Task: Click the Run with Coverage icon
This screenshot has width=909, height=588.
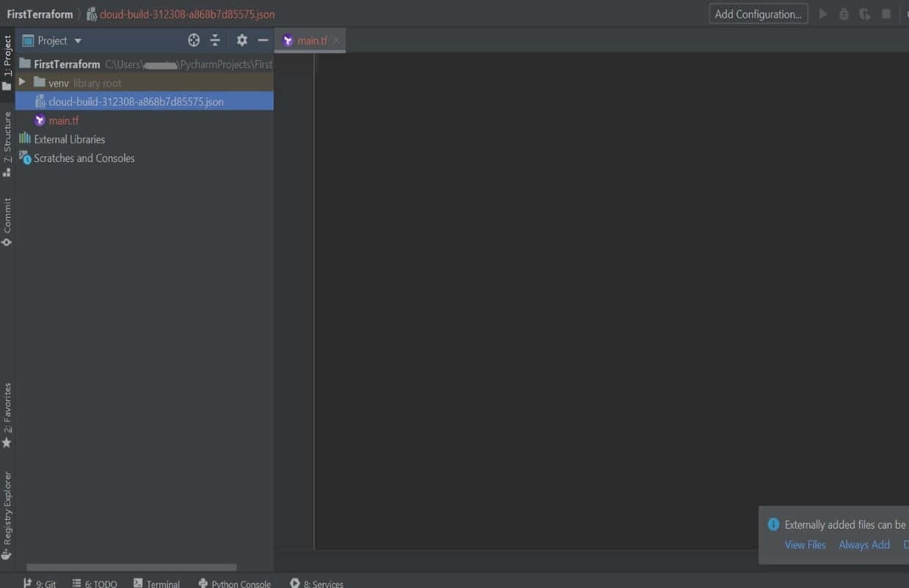Action: pyautogui.click(x=865, y=14)
